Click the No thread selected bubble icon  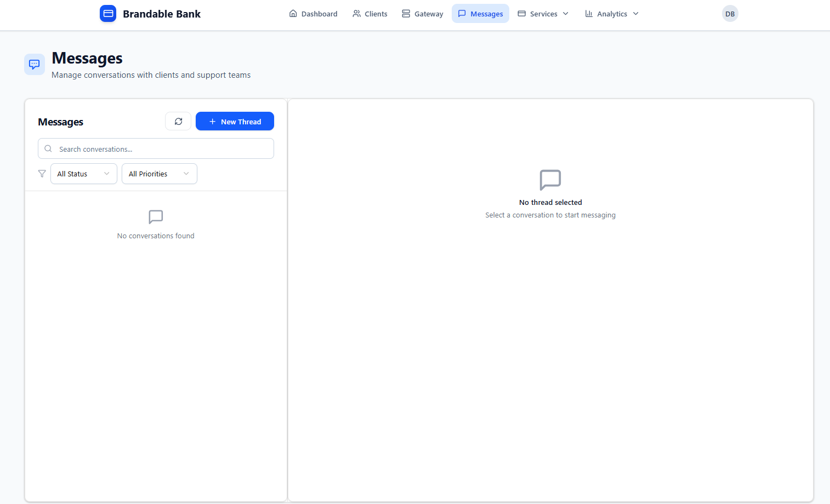[550, 180]
